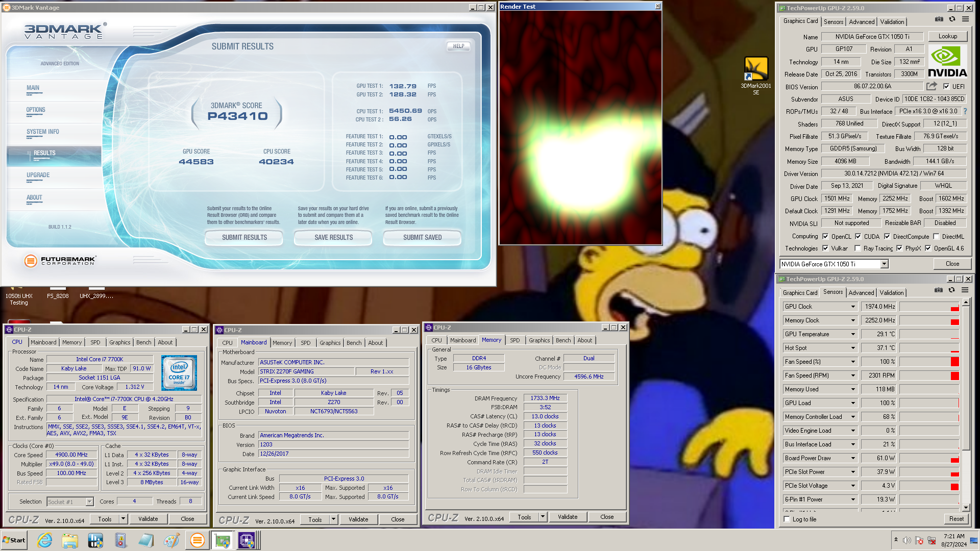Toggle the Vulkan checkbox

[x=825, y=248]
